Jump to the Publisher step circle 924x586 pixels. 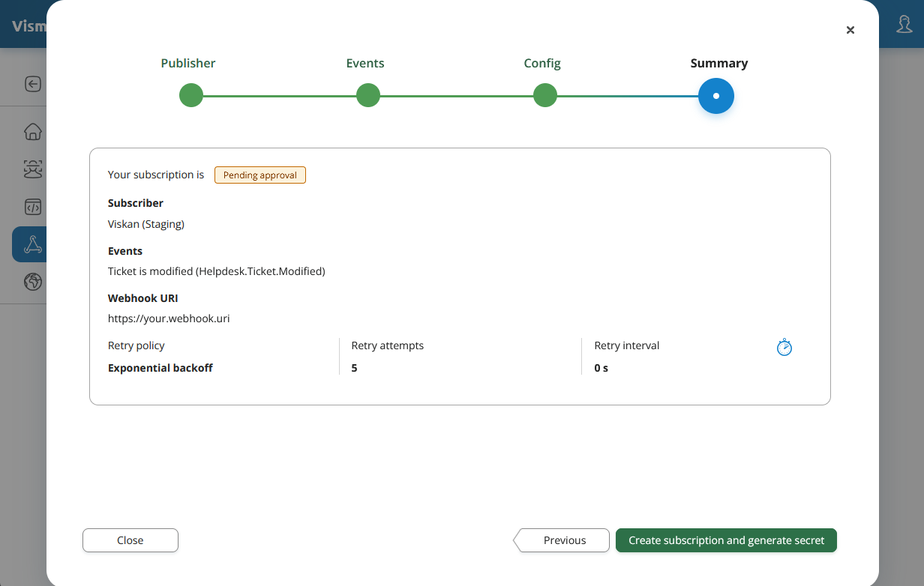191,95
